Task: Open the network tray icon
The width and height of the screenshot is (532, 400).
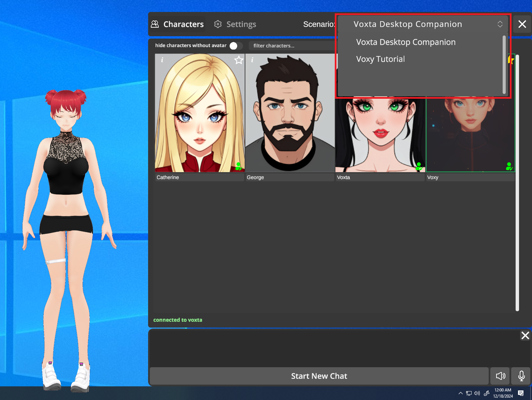Action: (x=469, y=393)
